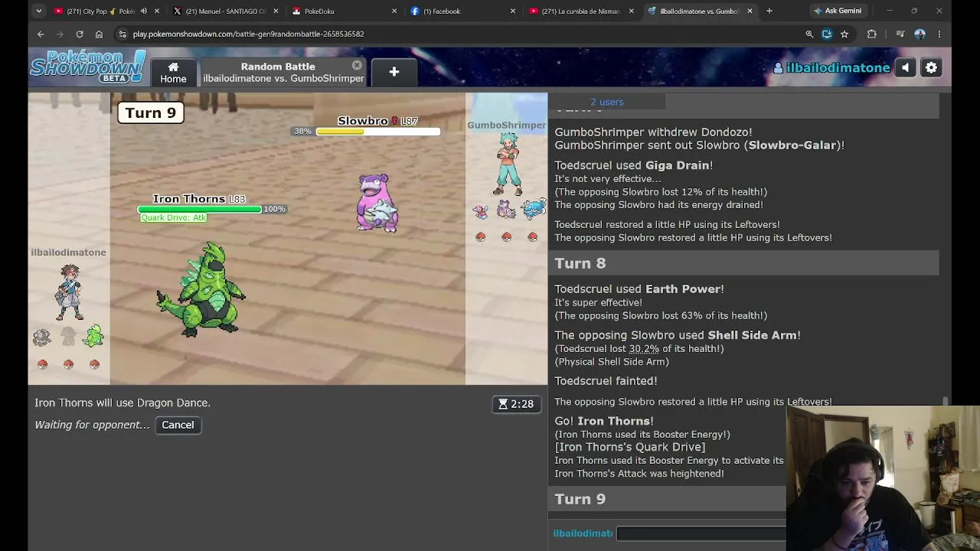
Task: Click the battle log scrollbar
Action: [x=945, y=401]
